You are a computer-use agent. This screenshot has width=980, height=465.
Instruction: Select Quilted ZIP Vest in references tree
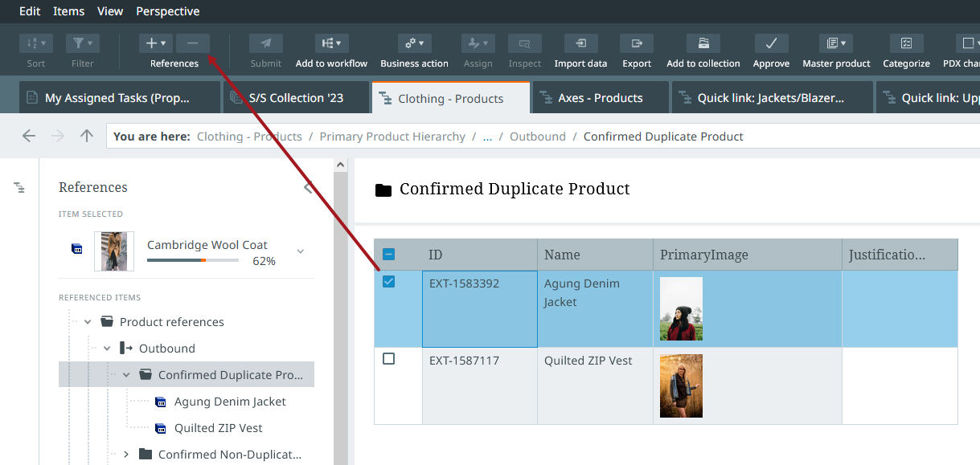(x=218, y=428)
